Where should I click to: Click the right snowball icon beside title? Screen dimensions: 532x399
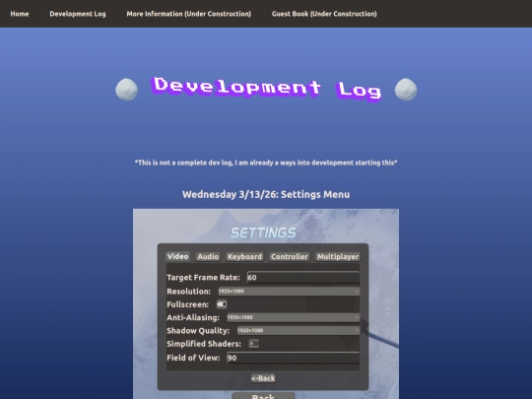point(406,90)
